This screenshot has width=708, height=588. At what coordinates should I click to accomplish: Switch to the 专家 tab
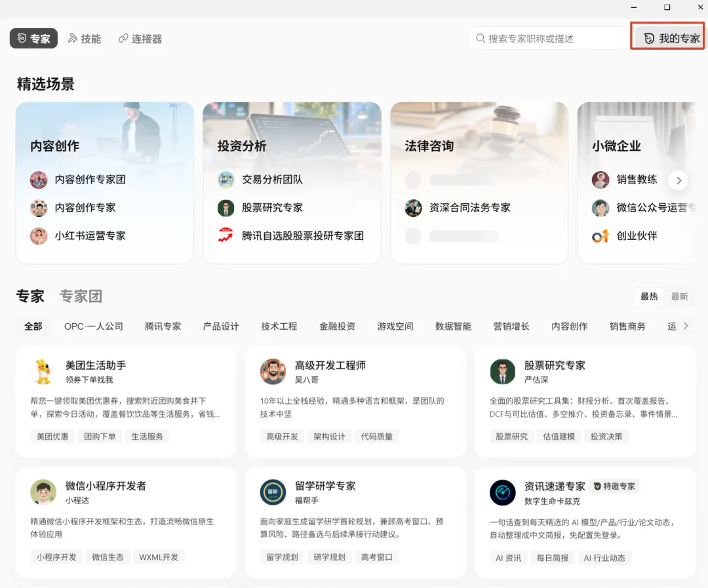coord(33,39)
